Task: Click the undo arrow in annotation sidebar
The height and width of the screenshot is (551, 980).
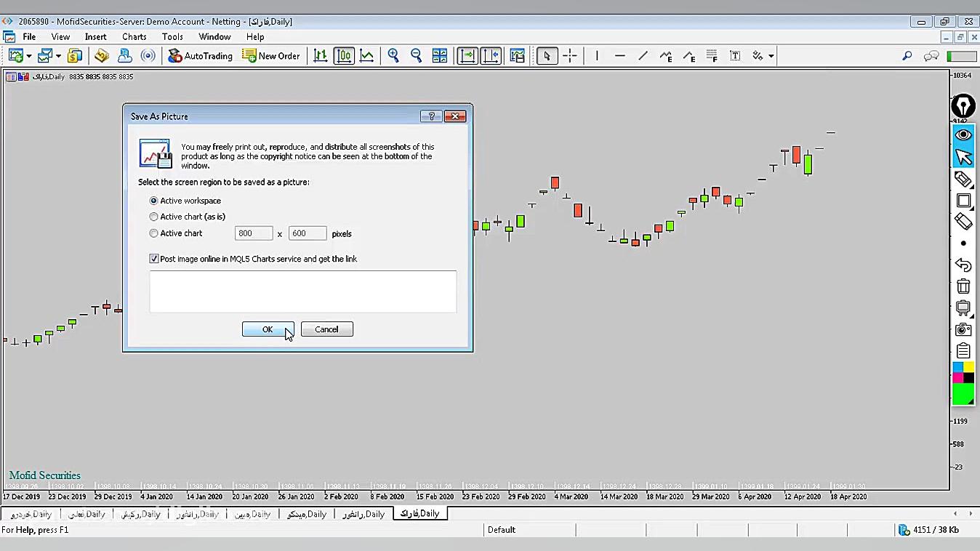Action: 963,265
